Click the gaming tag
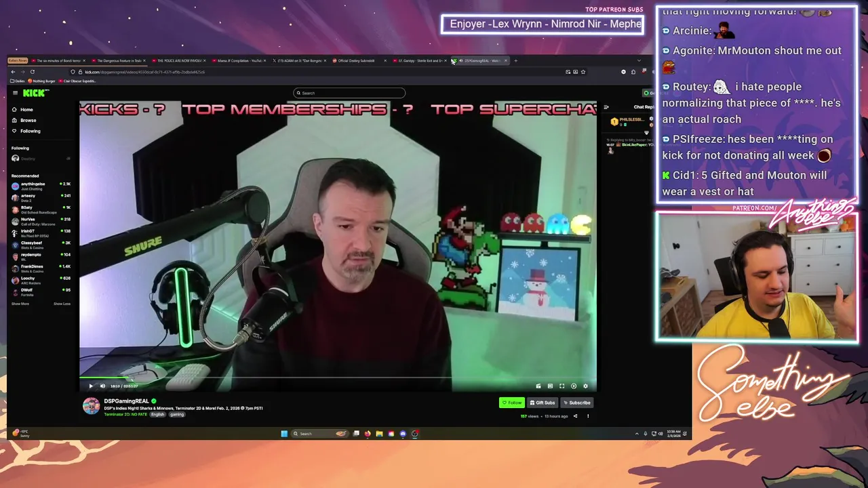868x488 pixels. (177, 414)
